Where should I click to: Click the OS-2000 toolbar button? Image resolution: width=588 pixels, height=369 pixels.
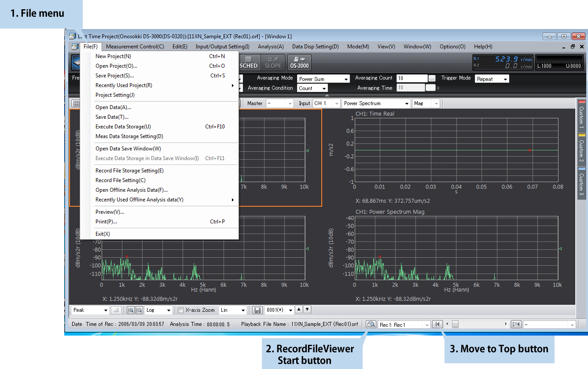(299, 62)
